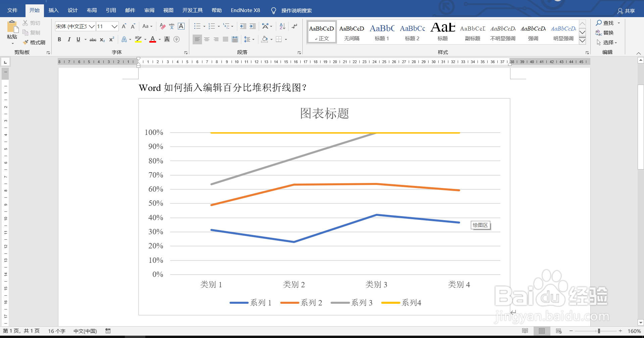644x338 pixels.
Task: Switch to Read Mode view in status bar
Action: tap(525, 331)
